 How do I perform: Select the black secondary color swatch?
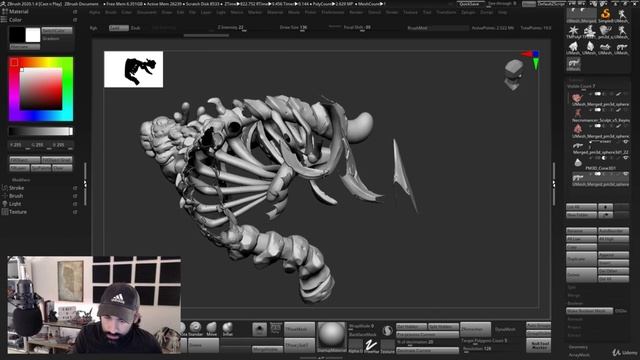pyautogui.click(x=17, y=35)
